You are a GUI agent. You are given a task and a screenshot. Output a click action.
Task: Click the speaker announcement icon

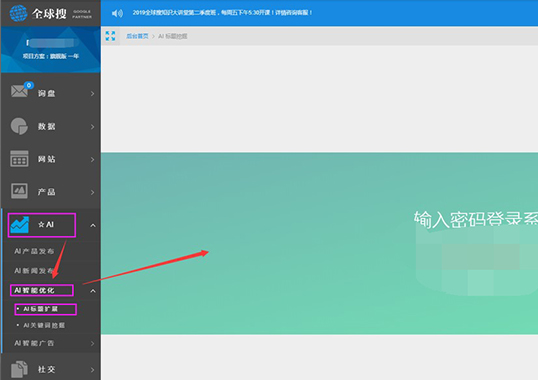pos(117,13)
